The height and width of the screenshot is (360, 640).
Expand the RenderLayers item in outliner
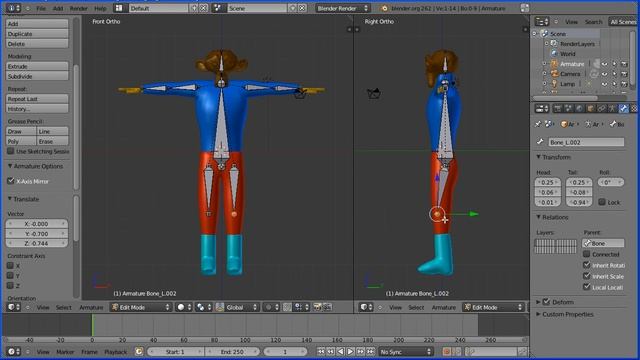pos(547,43)
